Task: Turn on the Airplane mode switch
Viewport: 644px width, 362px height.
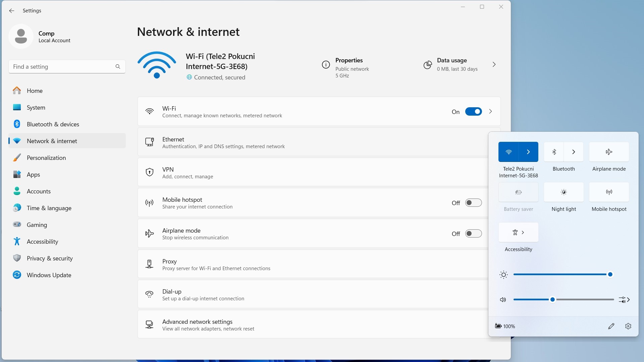Action: click(x=473, y=234)
